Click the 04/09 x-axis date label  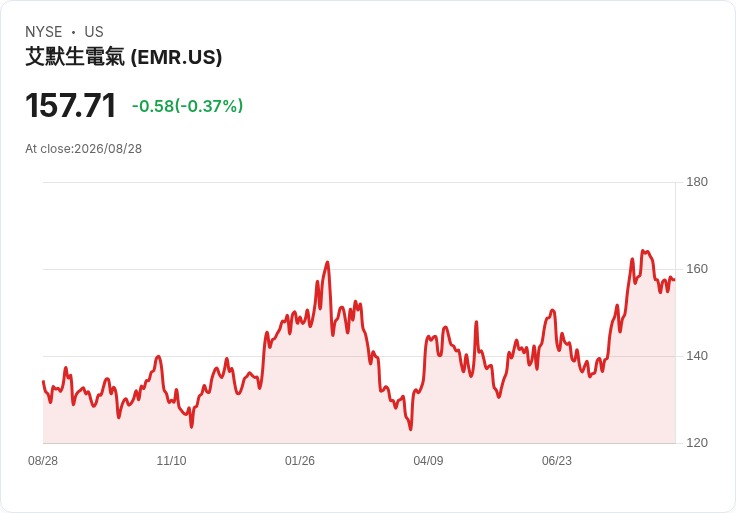coord(428,461)
